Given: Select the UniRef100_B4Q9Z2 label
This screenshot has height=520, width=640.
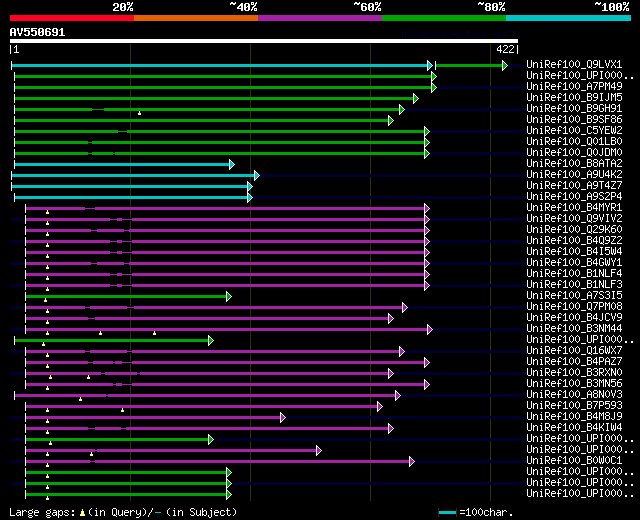Looking at the screenshot, I should 574,240.
